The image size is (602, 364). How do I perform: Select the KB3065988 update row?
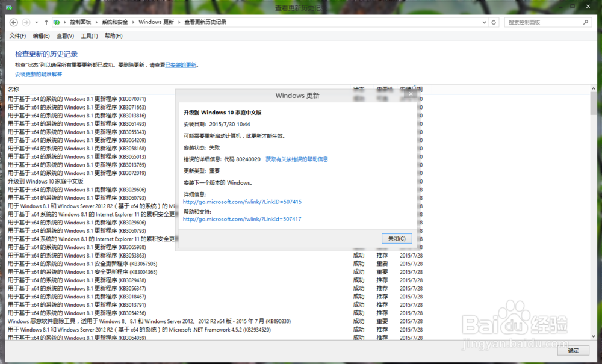pos(77,247)
